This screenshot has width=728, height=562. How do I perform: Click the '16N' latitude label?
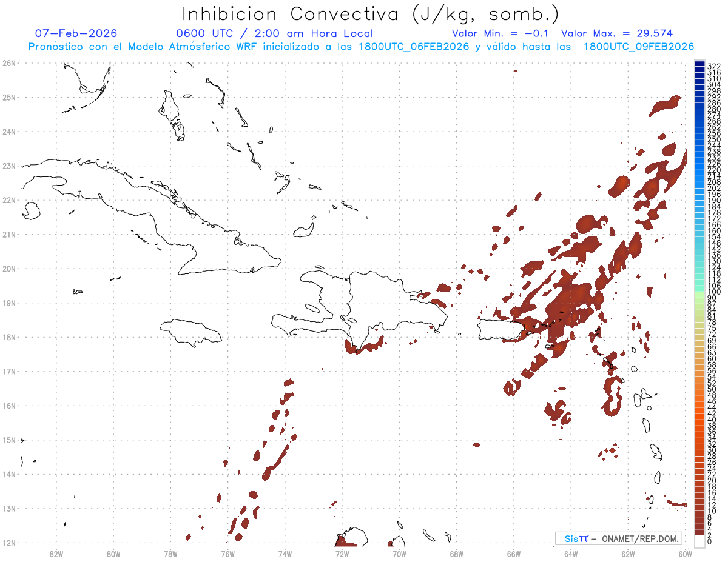point(8,406)
